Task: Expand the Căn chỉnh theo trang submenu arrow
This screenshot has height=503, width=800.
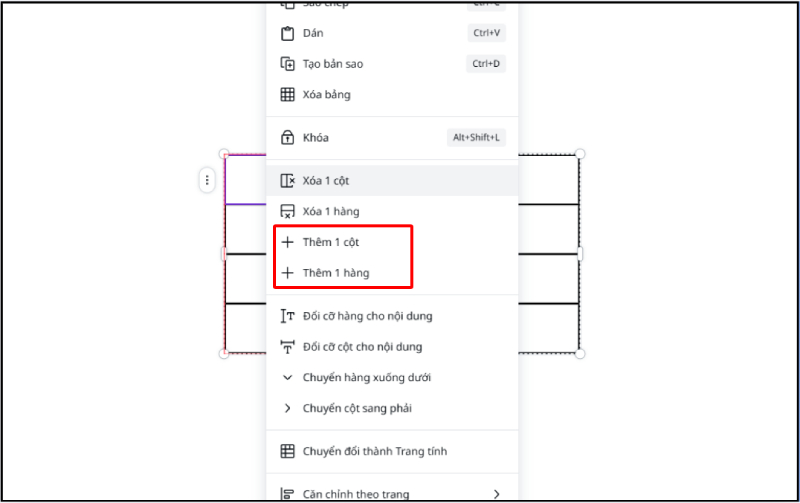Action: point(496,494)
